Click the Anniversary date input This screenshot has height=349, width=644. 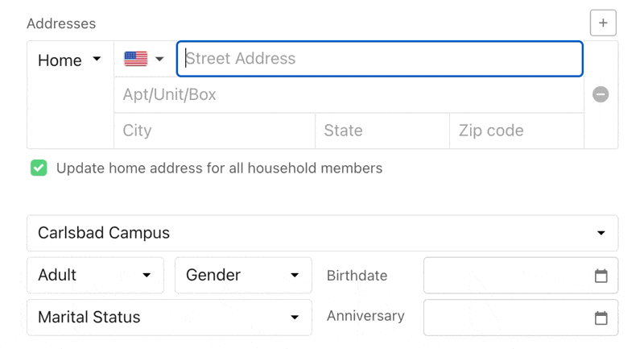pos(509,318)
